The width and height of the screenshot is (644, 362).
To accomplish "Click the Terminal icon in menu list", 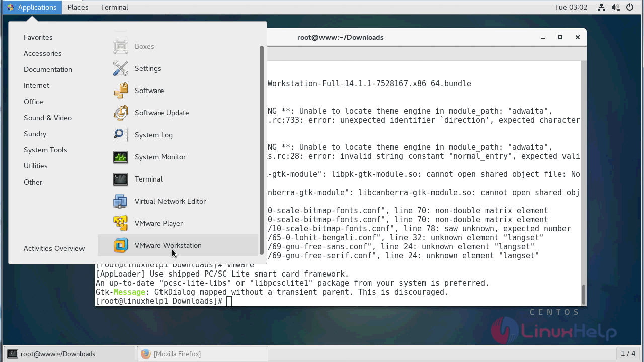I will click(x=121, y=179).
